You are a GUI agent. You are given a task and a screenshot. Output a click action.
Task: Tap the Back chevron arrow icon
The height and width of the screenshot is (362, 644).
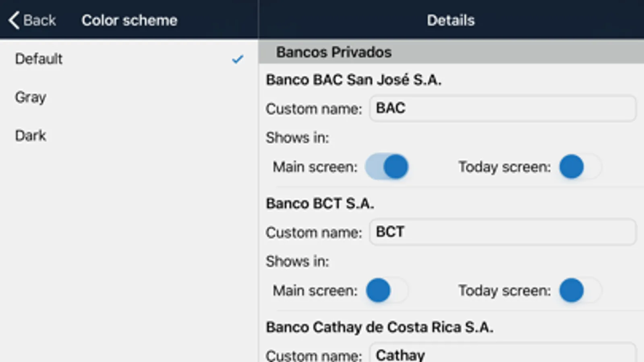coord(14,20)
